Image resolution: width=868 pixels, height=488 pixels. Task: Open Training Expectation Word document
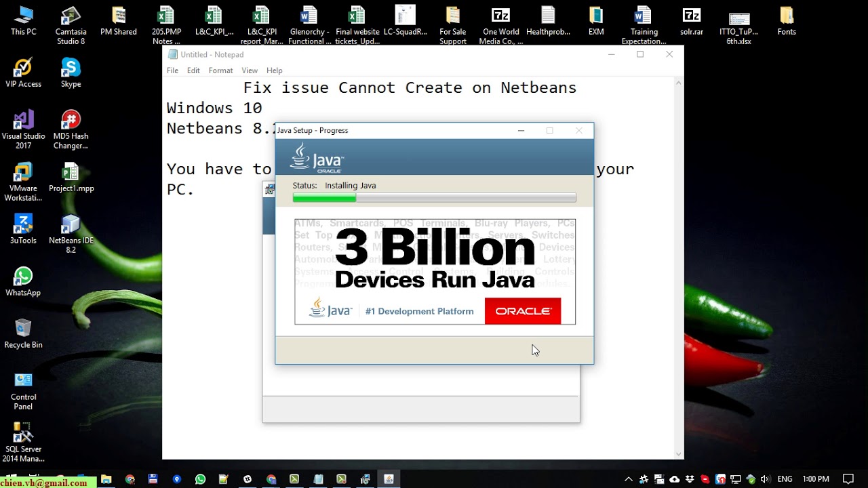pyautogui.click(x=644, y=26)
